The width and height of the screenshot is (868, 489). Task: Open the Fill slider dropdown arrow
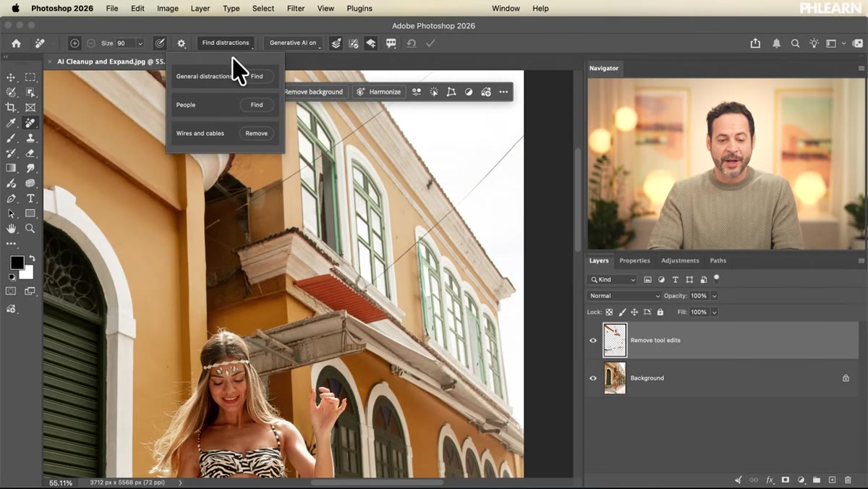tap(714, 312)
